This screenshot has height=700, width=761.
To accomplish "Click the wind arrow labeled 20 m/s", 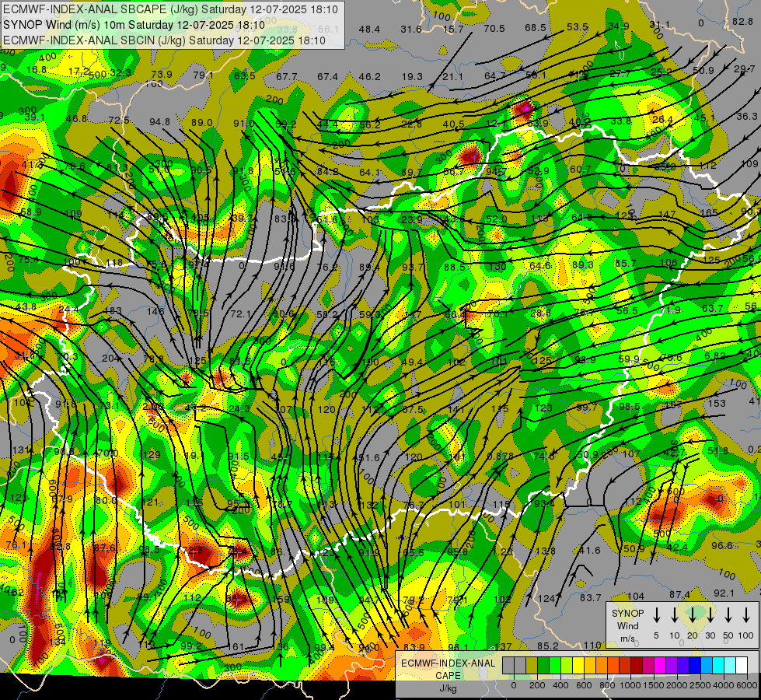I will (692, 615).
